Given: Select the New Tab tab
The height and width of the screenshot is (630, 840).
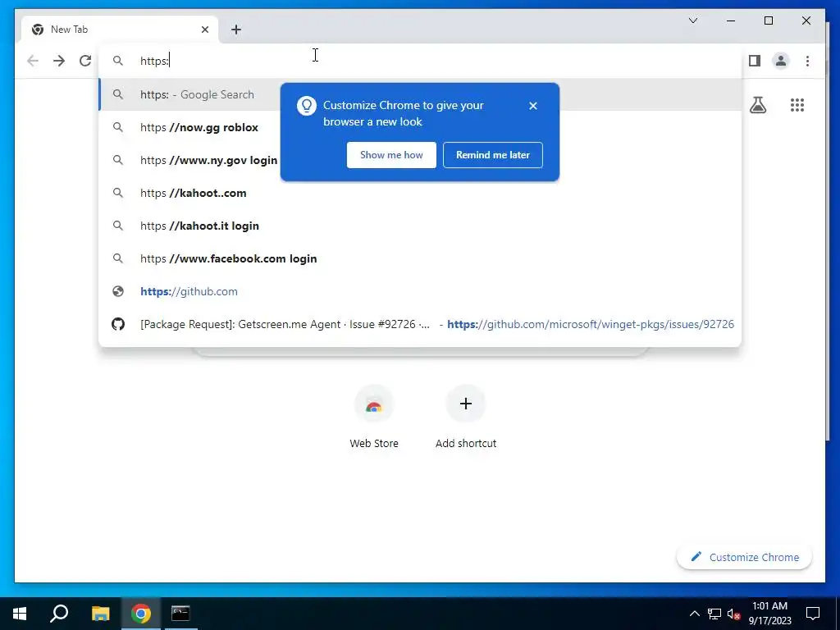Looking at the screenshot, I should pos(120,30).
